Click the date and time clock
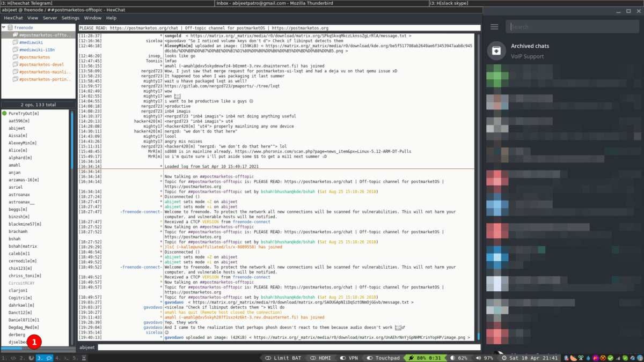Viewport: 644px width, 362px height. [x=530, y=358]
